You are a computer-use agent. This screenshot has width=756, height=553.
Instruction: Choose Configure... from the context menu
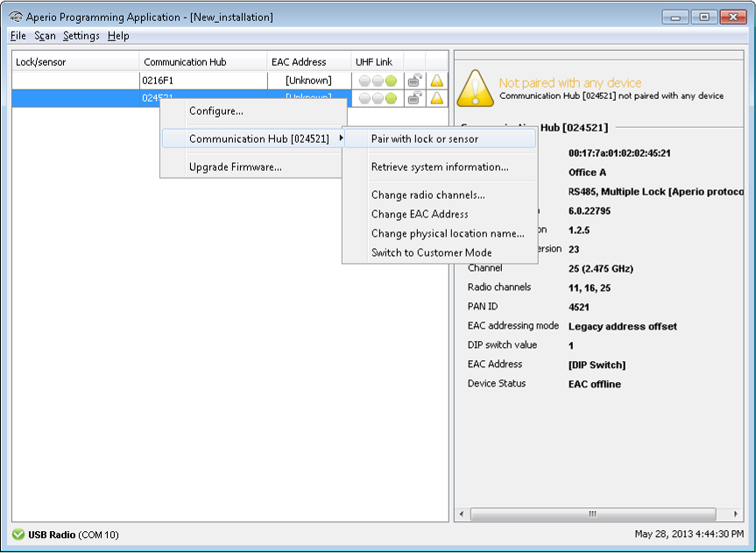254,111
